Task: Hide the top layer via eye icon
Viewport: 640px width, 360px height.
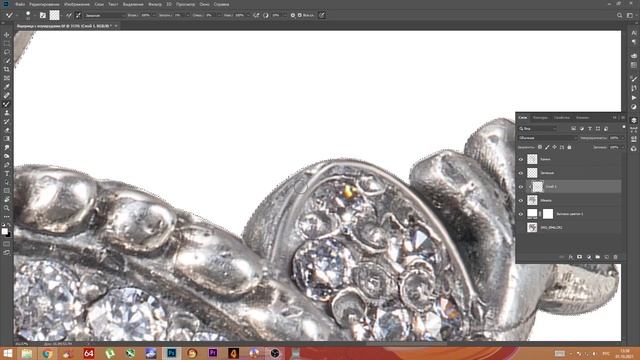Action: point(521,160)
